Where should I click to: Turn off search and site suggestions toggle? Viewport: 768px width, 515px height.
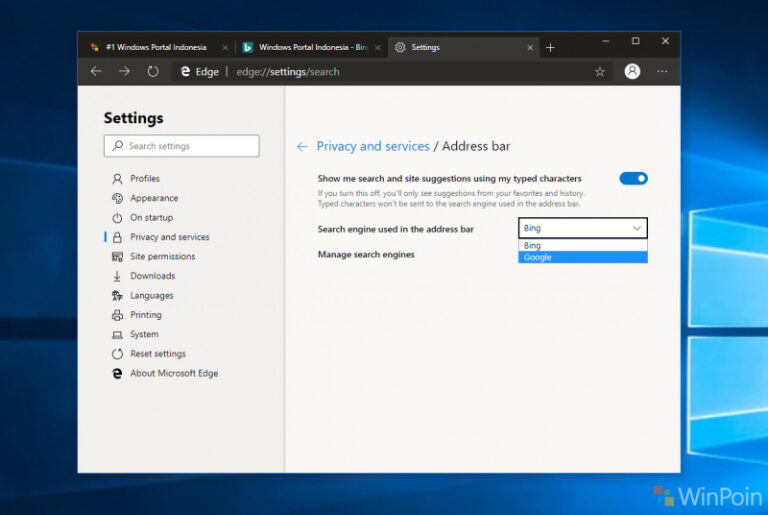click(633, 178)
